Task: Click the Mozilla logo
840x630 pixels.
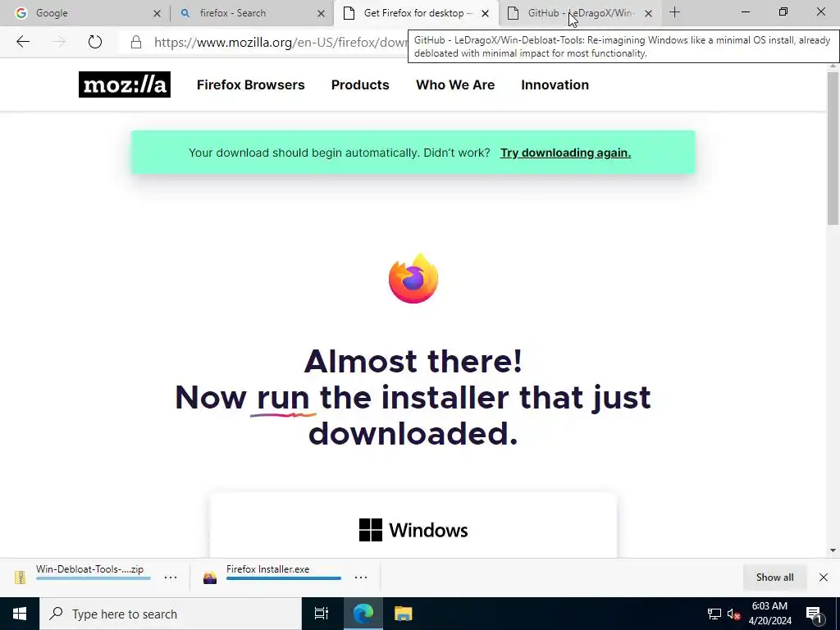Action: click(x=125, y=84)
